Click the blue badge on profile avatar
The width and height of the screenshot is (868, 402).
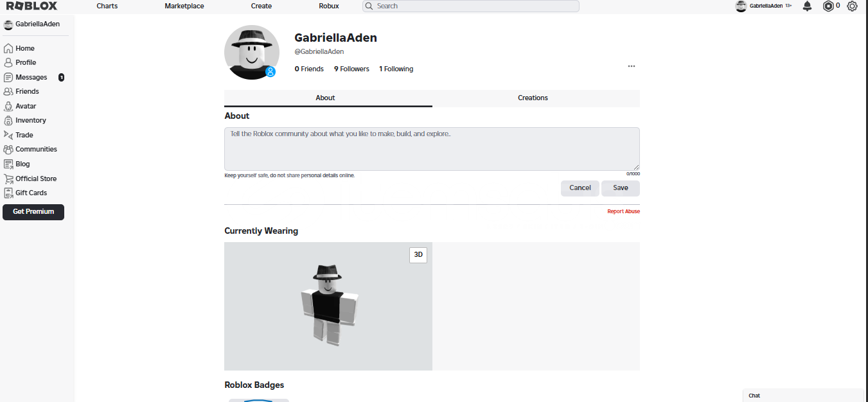click(x=270, y=72)
